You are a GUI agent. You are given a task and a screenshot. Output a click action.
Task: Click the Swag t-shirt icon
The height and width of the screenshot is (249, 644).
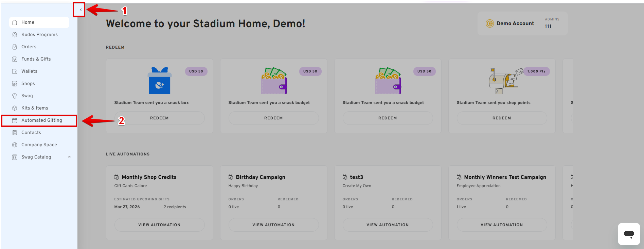15,96
